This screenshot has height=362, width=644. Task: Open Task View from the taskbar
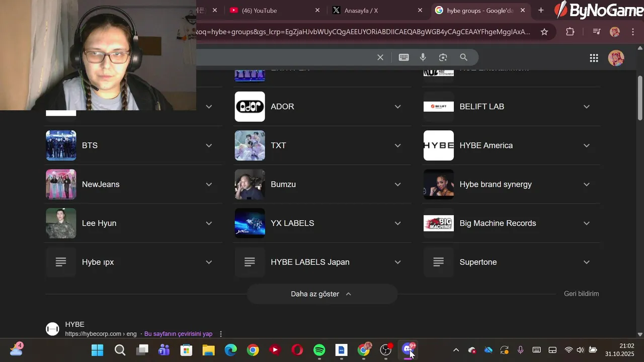point(142,350)
